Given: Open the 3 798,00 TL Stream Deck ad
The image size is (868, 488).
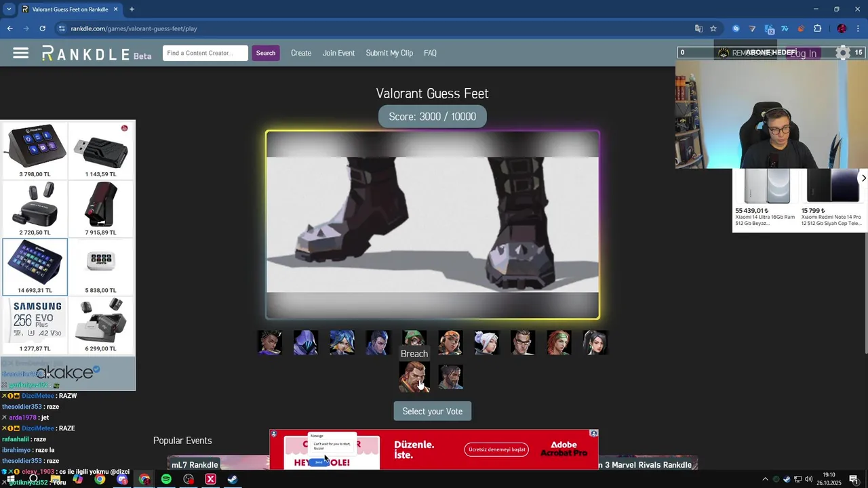Looking at the screenshot, I should click(35, 150).
